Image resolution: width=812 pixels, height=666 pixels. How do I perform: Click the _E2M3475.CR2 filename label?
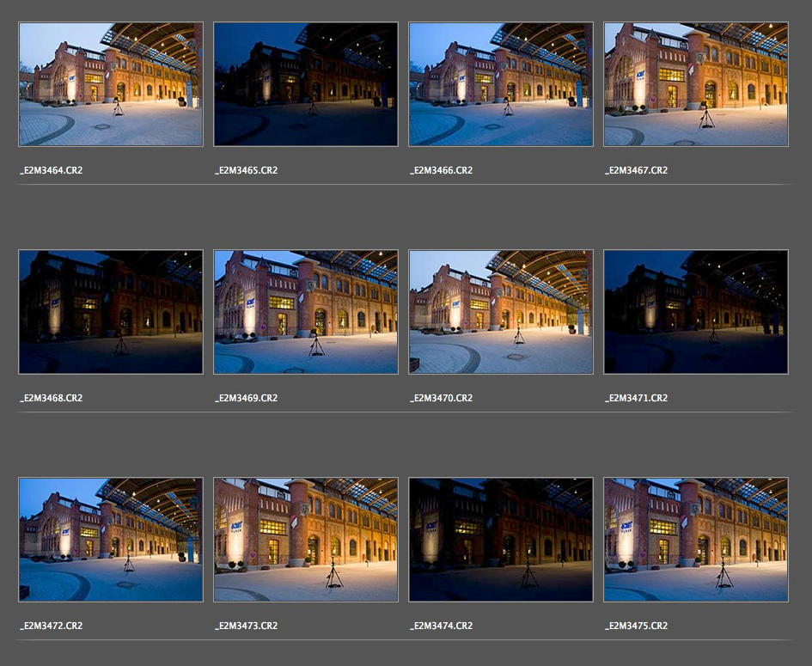[x=636, y=626]
